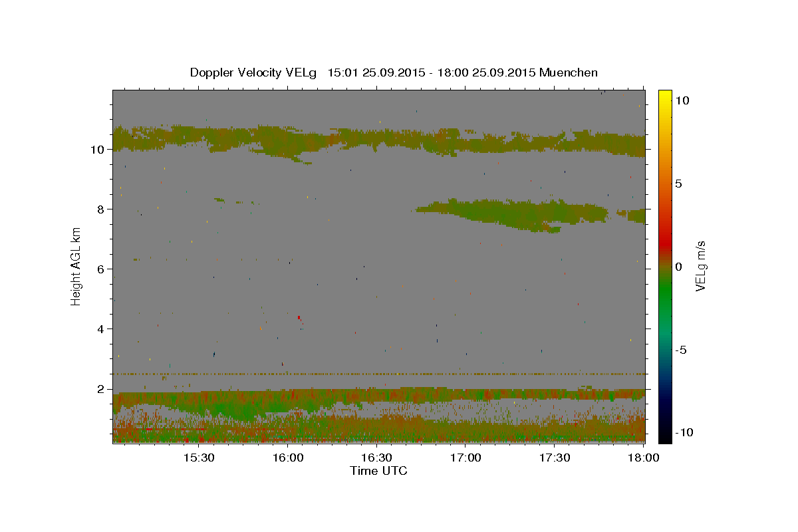This screenshot has height=532, width=798.
Task: Click the colorbar value 10 at top
Action: click(682, 100)
